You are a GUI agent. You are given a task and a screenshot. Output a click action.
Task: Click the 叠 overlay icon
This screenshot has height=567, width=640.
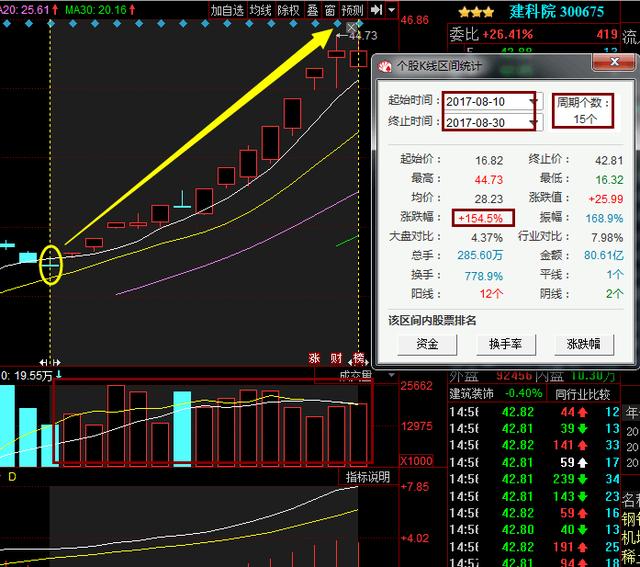[x=311, y=10]
